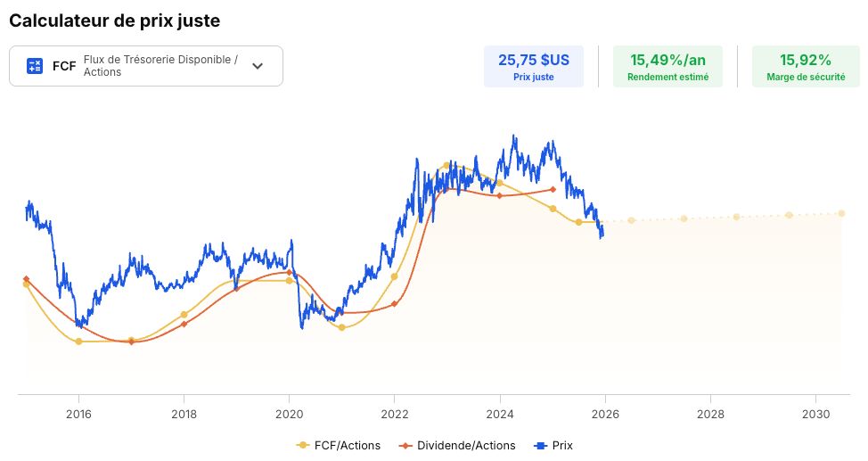Screen dimensions: 868x461
Task: Click the blue Prix legend square
Action: click(x=540, y=446)
